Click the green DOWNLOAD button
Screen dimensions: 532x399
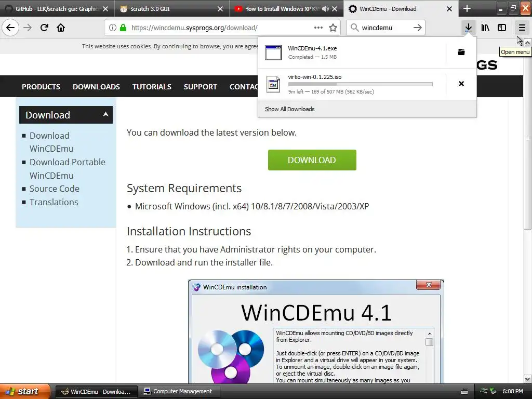click(312, 160)
